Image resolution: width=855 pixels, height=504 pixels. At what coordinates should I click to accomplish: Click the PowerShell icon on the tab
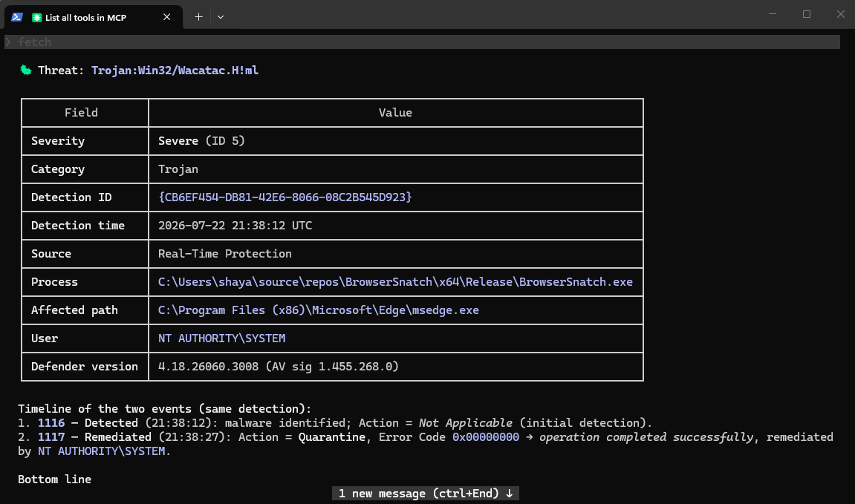[17, 17]
